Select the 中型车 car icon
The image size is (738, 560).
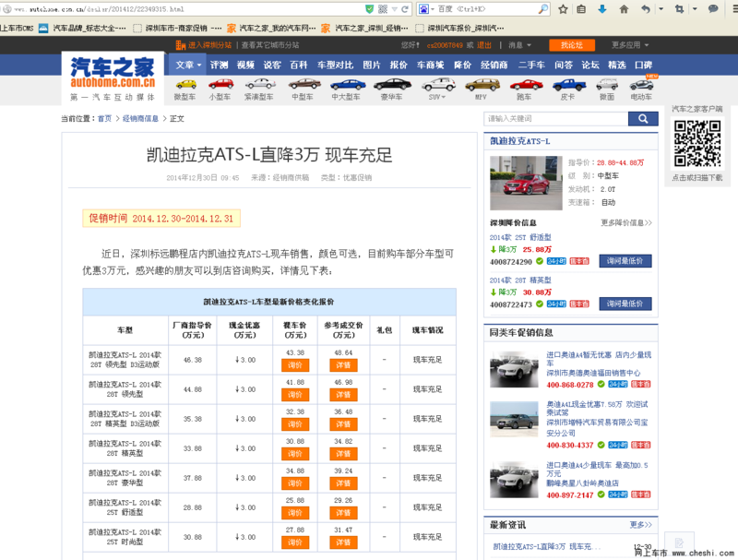click(304, 84)
